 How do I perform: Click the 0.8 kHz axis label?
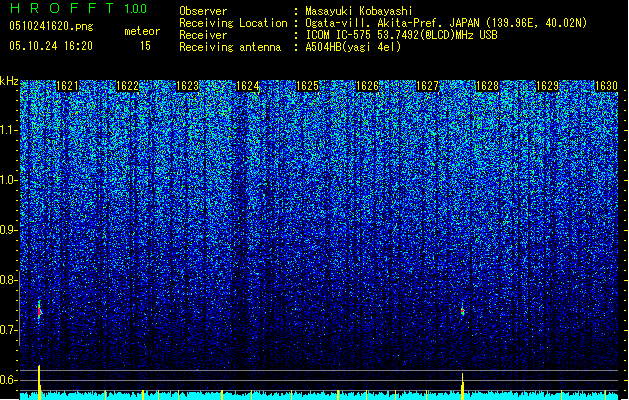(x=9, y=280)
